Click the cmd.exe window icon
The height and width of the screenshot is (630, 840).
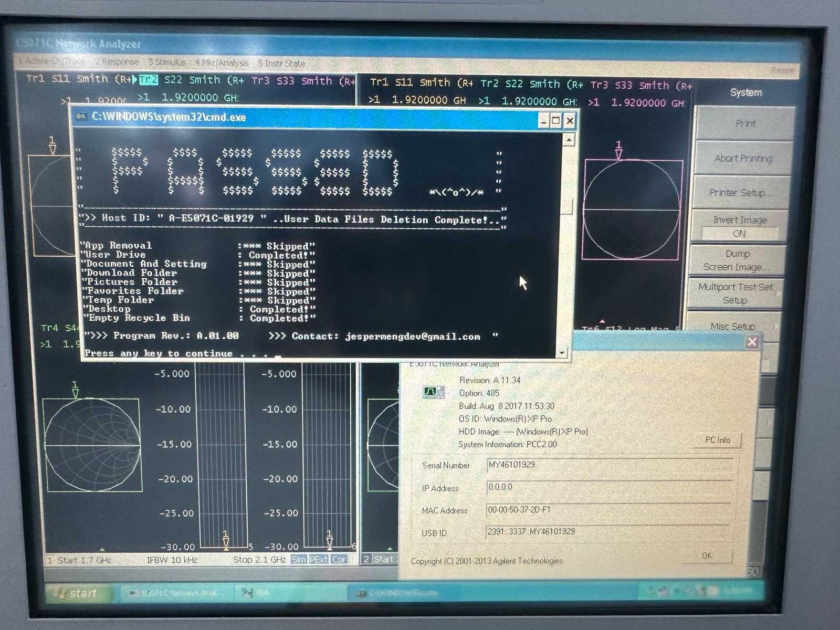pos(81,116)
